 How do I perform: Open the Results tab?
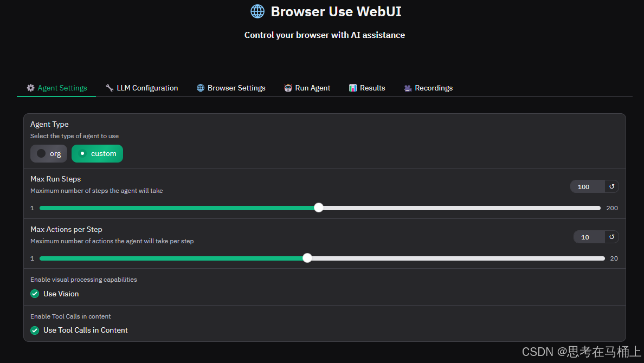click(367, 88)
